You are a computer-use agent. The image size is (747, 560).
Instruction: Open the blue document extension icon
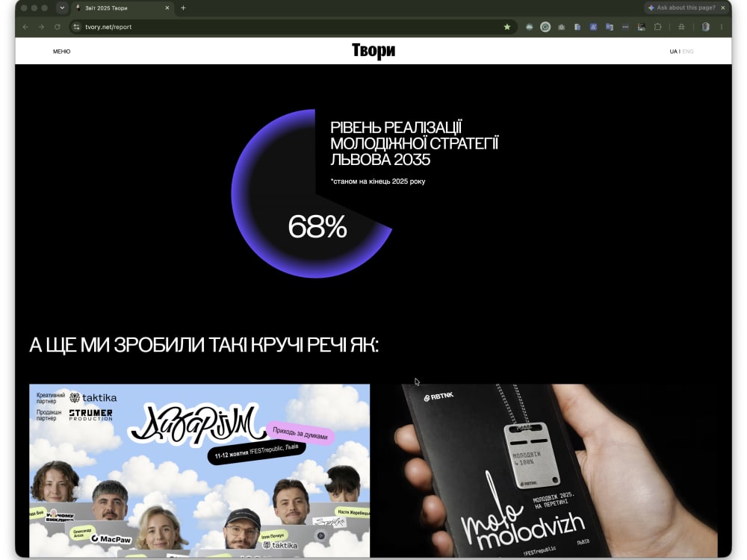coord(577,27)
